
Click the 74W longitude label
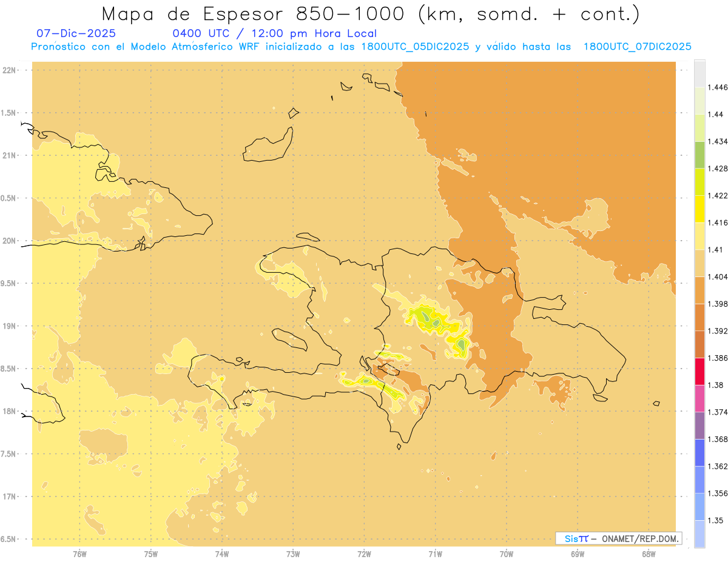(222, 554)
